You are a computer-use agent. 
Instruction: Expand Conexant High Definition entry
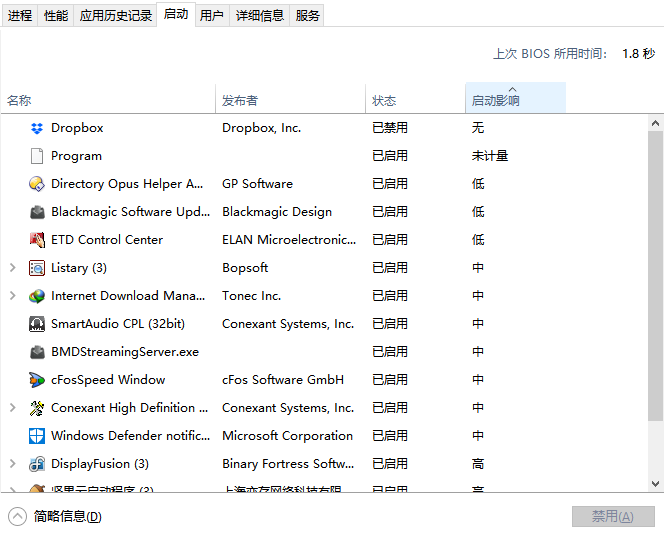coord(12,408)
